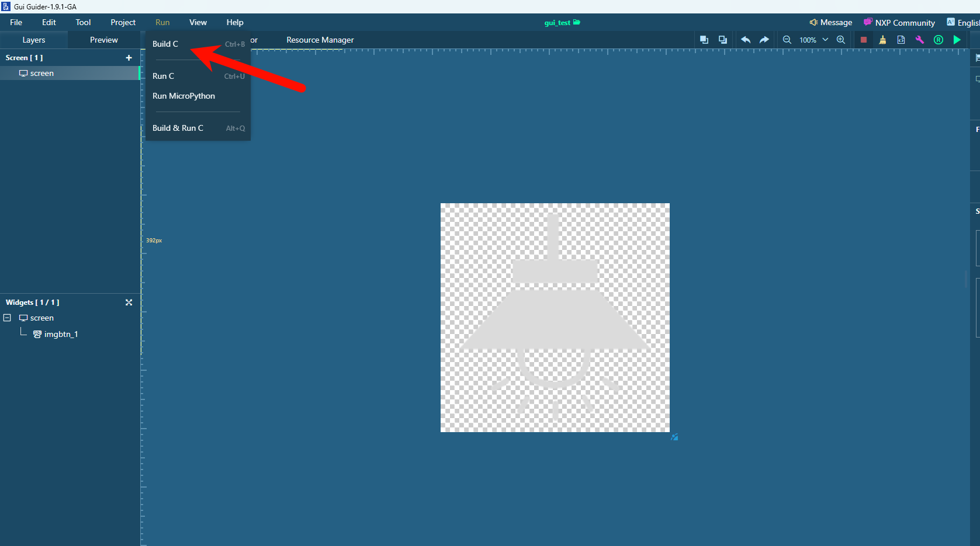Switch to the Preview tab
980x546 pixels.
tap(103, 40)
